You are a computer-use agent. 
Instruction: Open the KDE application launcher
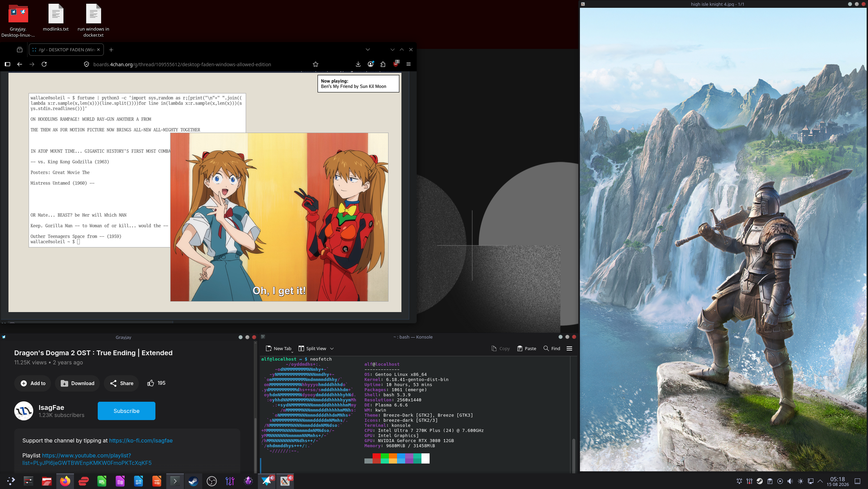click(x=11, y=481)
